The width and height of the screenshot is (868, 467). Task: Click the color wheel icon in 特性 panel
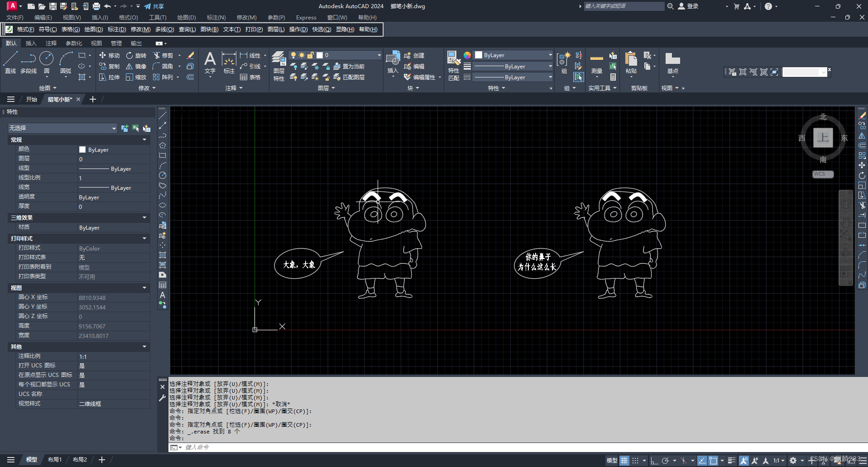coord(467,55)
